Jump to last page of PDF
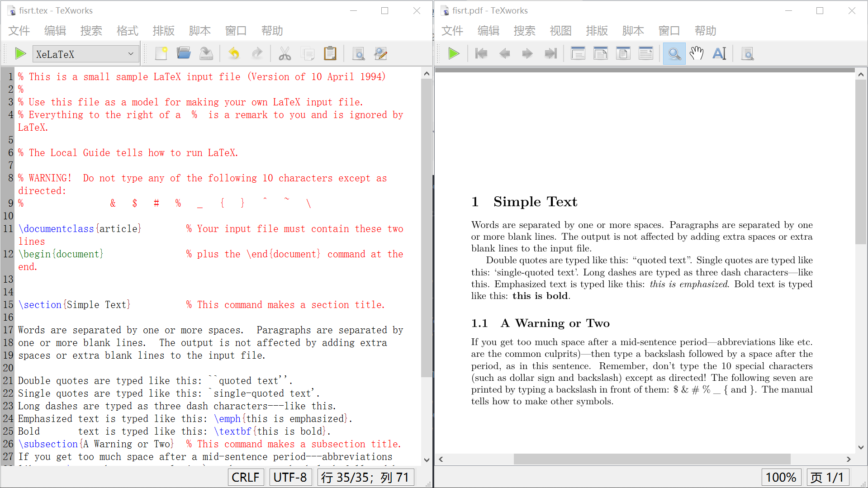The image size is (868, 488). point(550,53)
